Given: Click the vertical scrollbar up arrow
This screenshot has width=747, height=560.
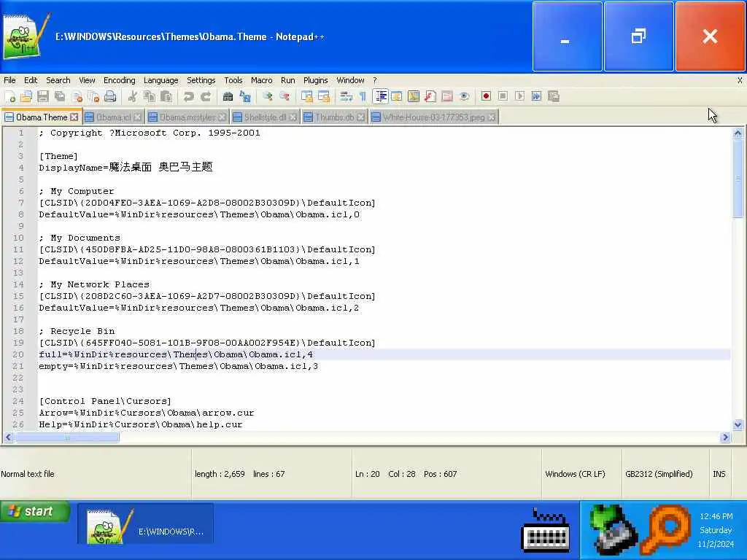Looking at the screenshot, I should pyautogui.click(x=738, y=134).
